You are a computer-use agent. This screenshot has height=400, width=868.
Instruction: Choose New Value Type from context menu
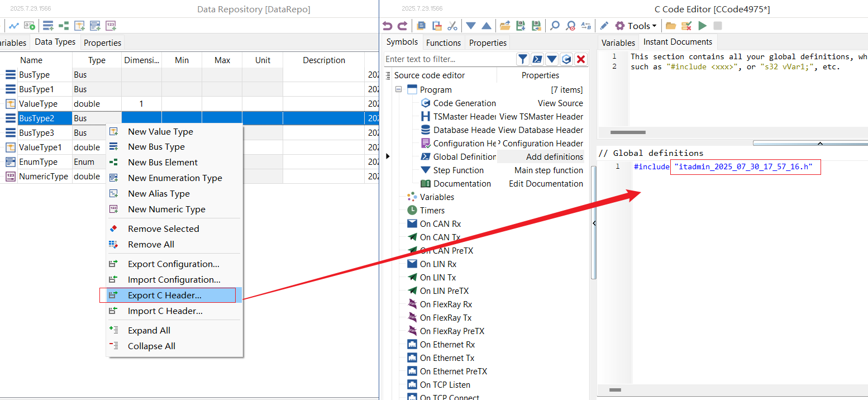click(x=174, y=132)
